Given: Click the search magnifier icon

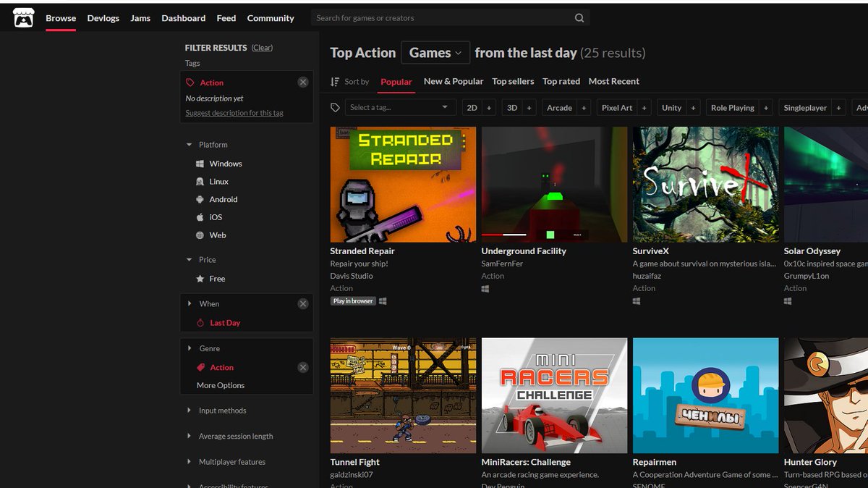Looking at the screenshot, I should pyautogui.click(x=579, y=18).
